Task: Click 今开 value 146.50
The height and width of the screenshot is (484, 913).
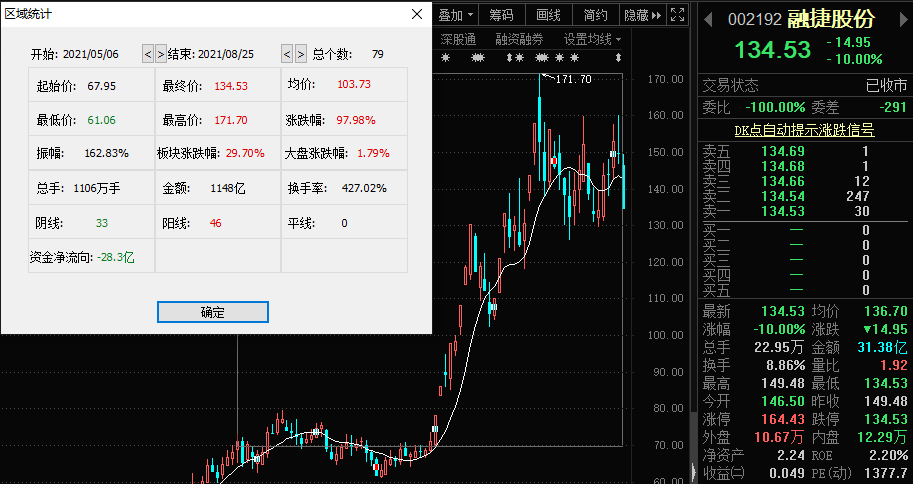Action: [783, 401]
